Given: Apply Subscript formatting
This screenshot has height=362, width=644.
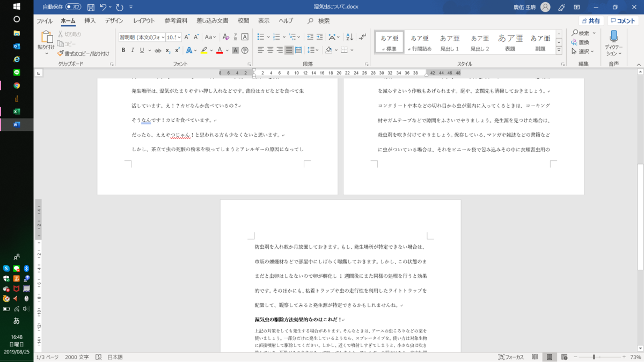Looking at the screenshot, I should (x=168, y=50).
